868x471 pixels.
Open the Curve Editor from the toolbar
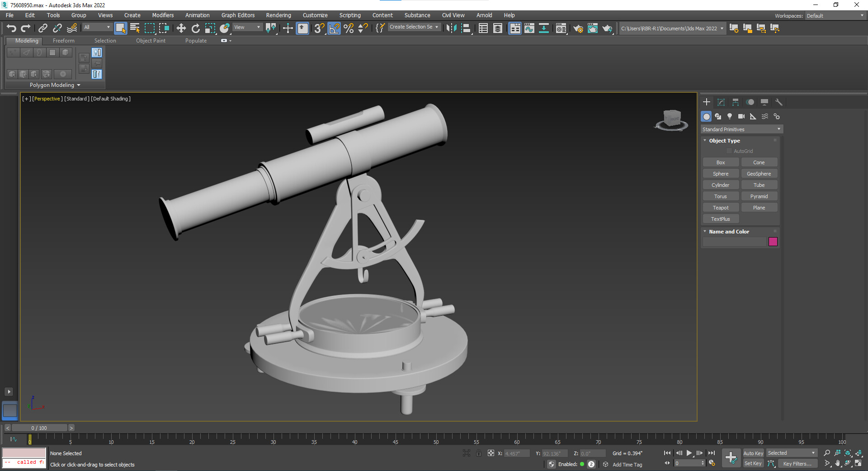pyautogui.click(x=529, y=28)
